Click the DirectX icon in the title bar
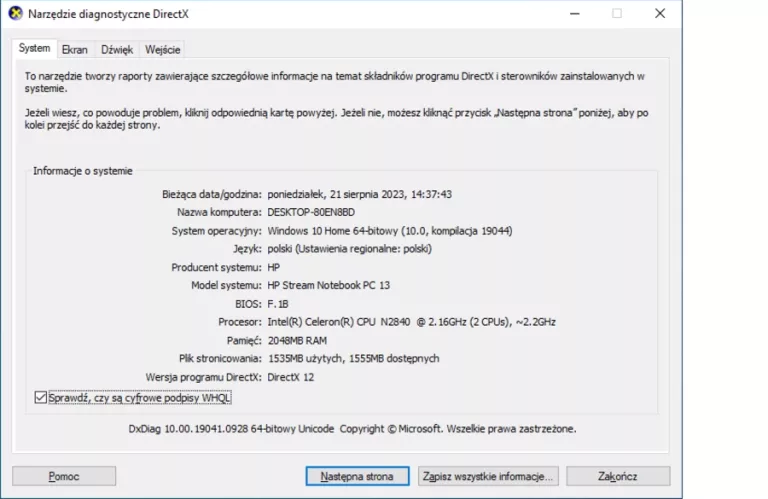The width and height of the screenshot is (768, 499). point(14,13)
